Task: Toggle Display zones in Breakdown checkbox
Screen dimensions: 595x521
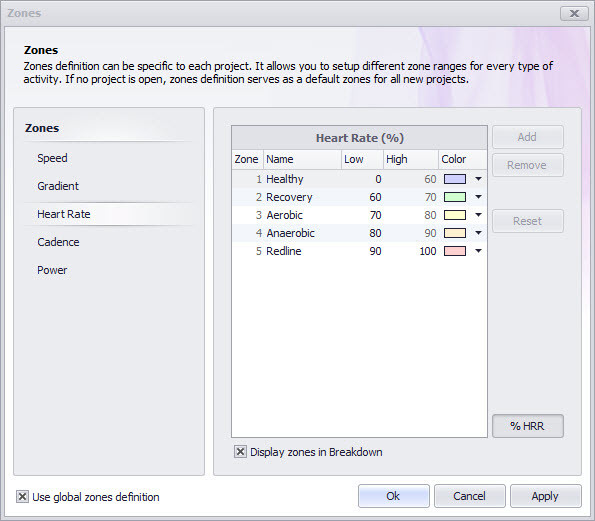Action: (x=240, y=452)
